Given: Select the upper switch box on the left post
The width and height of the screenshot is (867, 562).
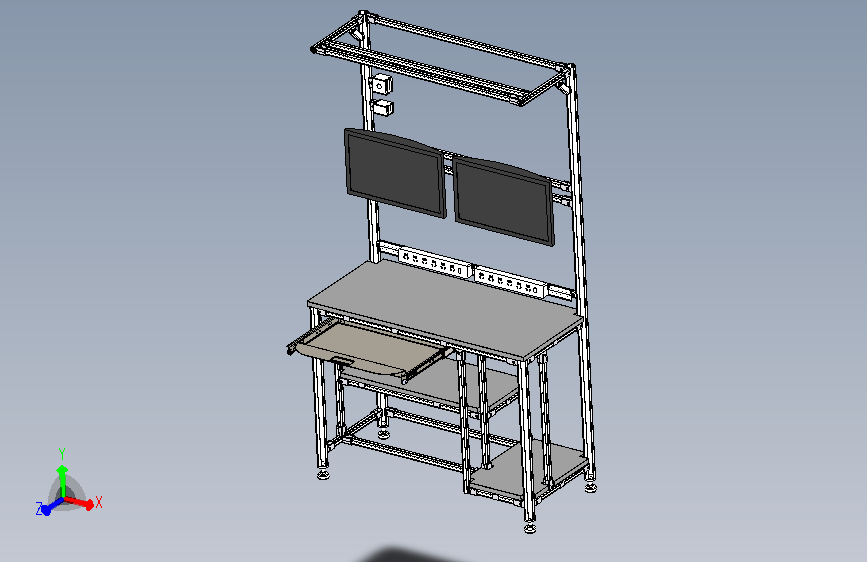Looking at the screenshot, I should (382, 85).
